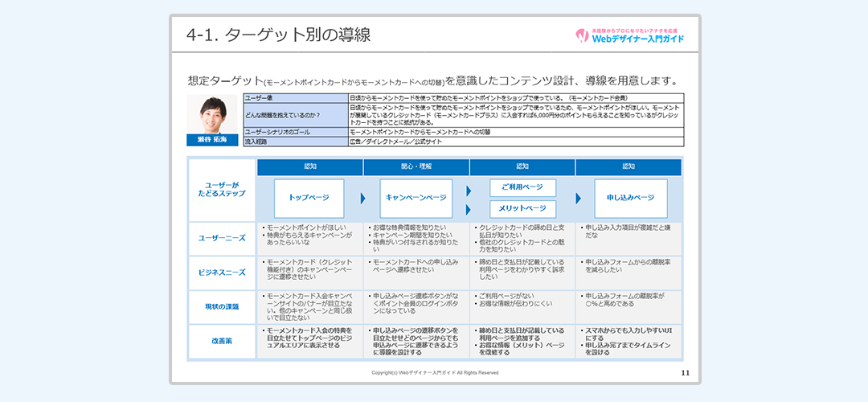Image resolution: width=868 pixels, height=402 pixels.
Task: Click the improvement cell about ビジュアルエリアに表示させる
Action: tap(310, 342)
